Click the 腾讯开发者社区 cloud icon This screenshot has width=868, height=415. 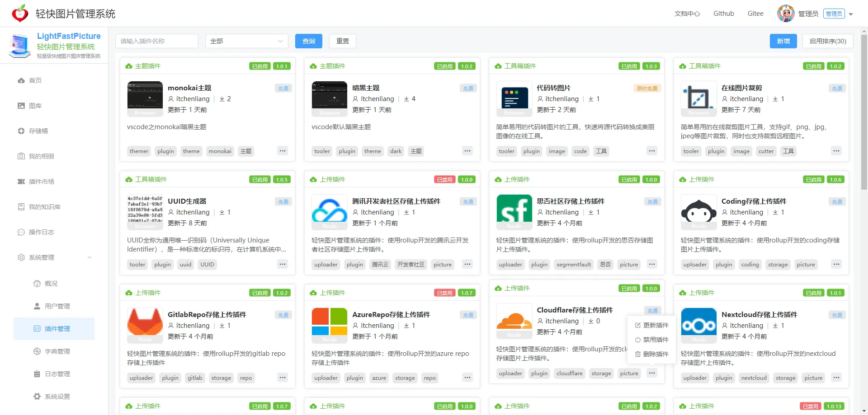click(x=330, y=212)
